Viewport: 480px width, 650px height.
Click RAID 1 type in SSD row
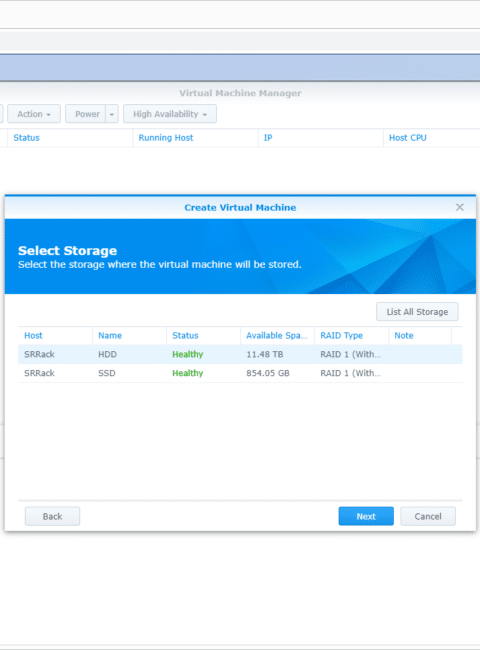[x=350, y=373]
